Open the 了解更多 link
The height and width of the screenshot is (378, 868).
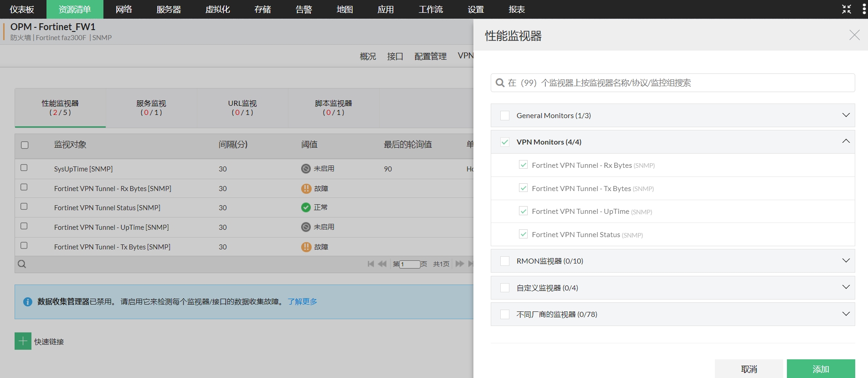pos(303,302)
